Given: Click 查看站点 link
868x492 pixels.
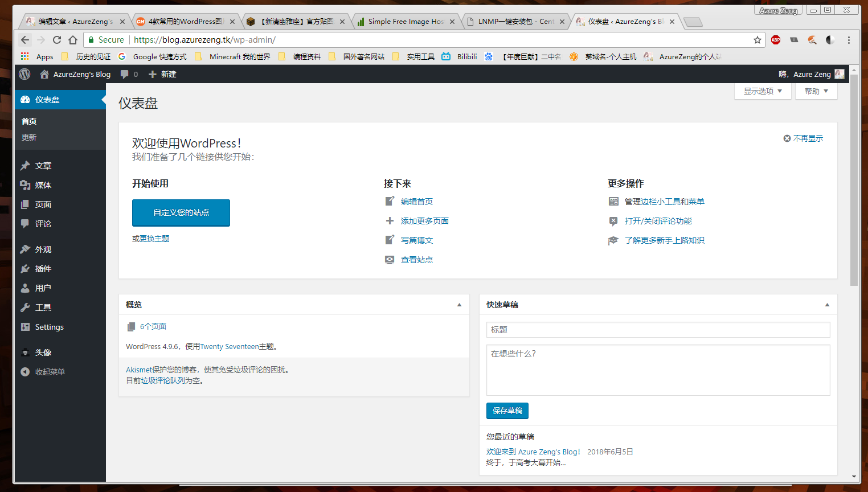Looking at the screenshot, I should click(417, 260).
